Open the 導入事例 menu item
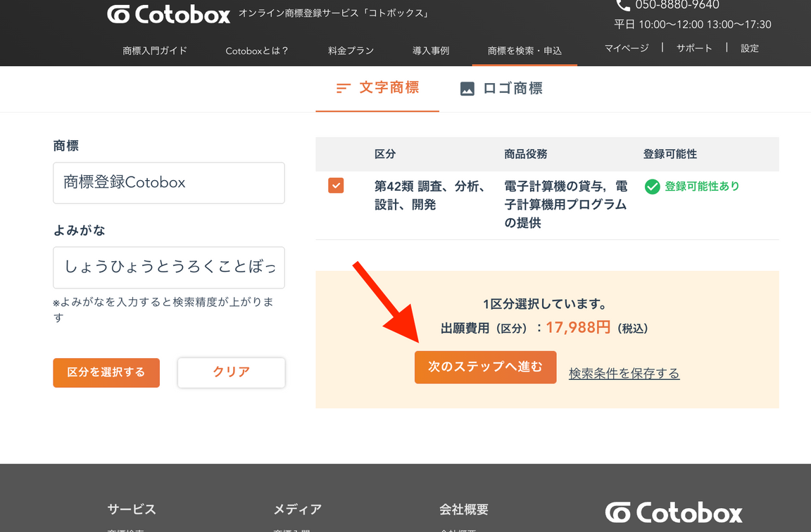This screenshot has height=532, width=811. tap(430, 51)
